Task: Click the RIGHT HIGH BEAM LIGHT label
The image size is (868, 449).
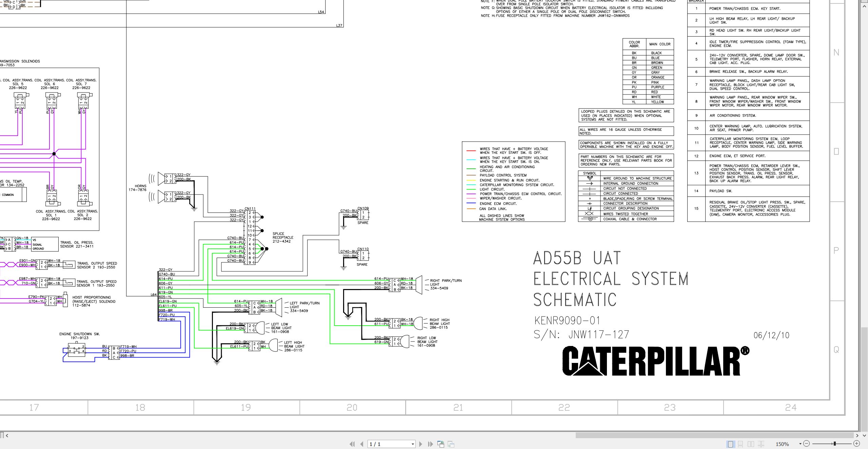Action: pos(439,324)
